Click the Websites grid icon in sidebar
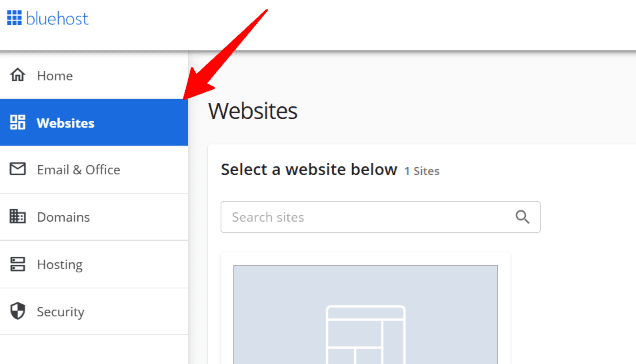 (17, 122)
